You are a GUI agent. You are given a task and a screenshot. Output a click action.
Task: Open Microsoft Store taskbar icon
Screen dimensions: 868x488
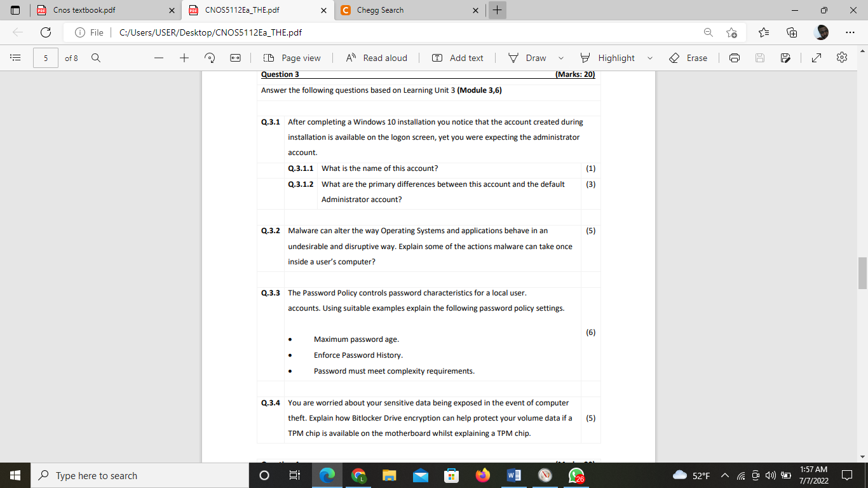pos(451,475)
